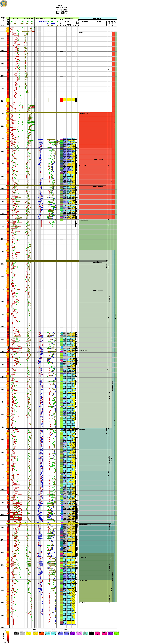Pick the Limestone brick-pattern legend swatch

(48, 633)
